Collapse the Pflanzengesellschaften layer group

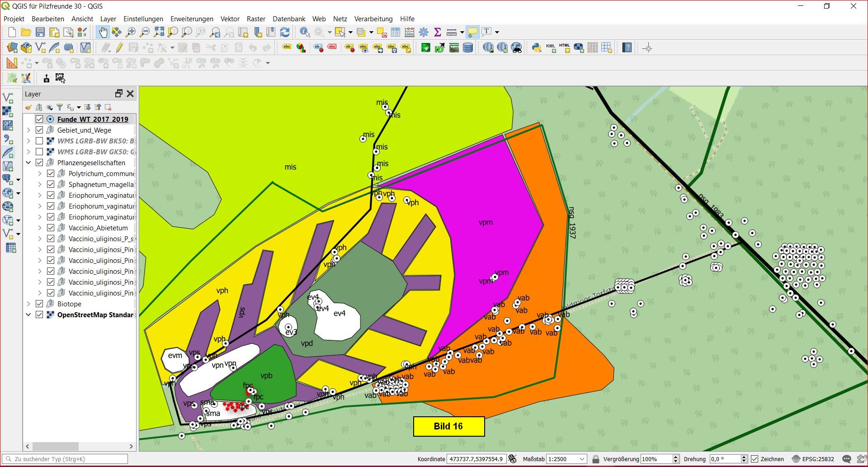(28, 163)
